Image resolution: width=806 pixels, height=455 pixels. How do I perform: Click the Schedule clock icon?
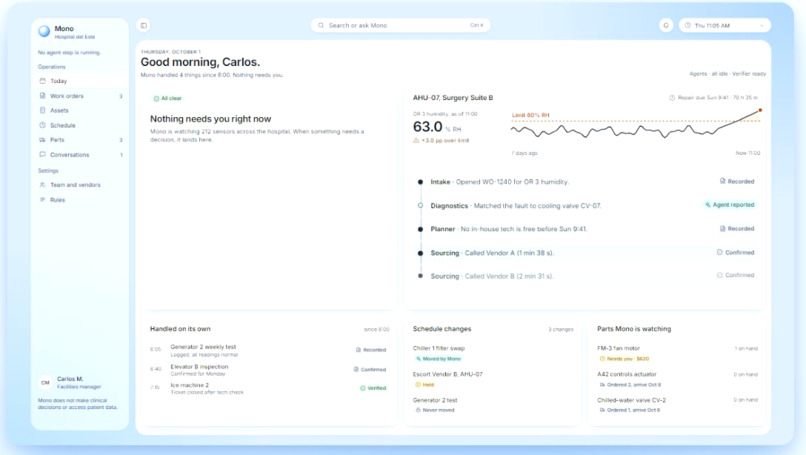point(43,125)
